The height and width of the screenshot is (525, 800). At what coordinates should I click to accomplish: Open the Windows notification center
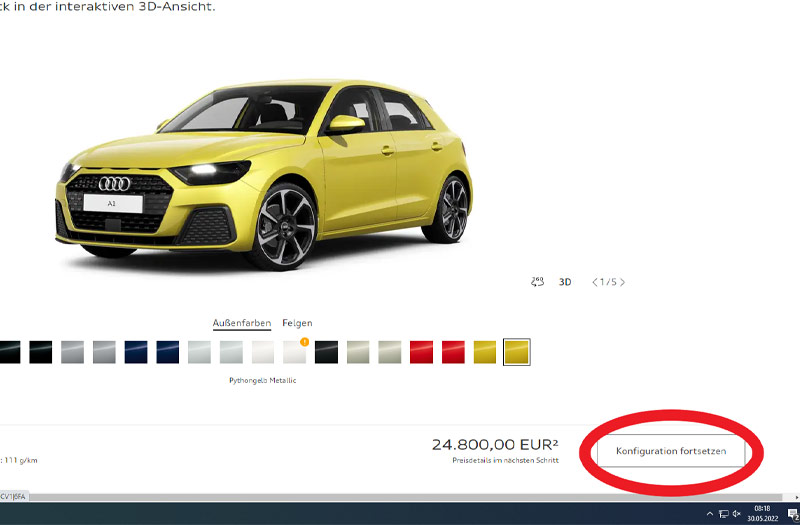click(x=791, y=514)
